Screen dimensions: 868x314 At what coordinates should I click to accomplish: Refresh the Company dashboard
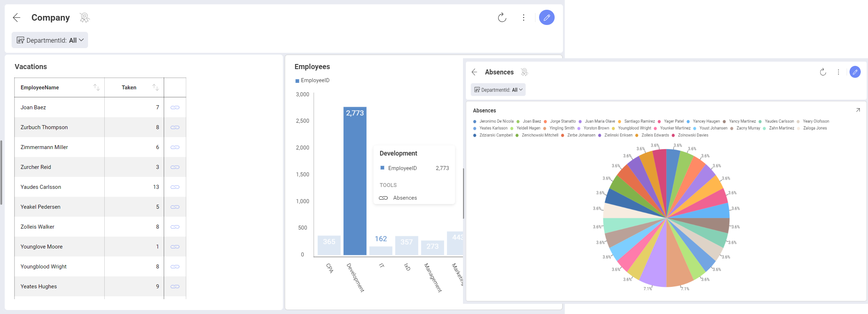point(502,17)
